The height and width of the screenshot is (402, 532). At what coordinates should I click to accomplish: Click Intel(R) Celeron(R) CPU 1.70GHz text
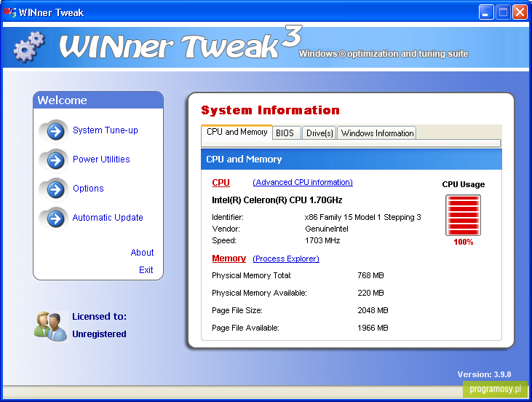(x=277, y=200)
